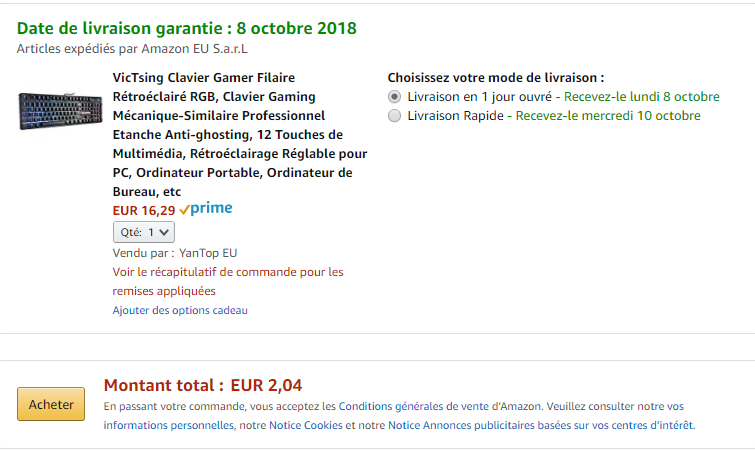Click the Date de livraison garantie heading

(x=187, y=27)
